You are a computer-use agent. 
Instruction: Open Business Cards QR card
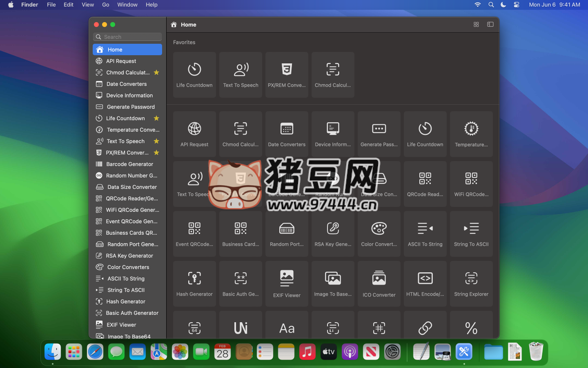pos(241,234)
